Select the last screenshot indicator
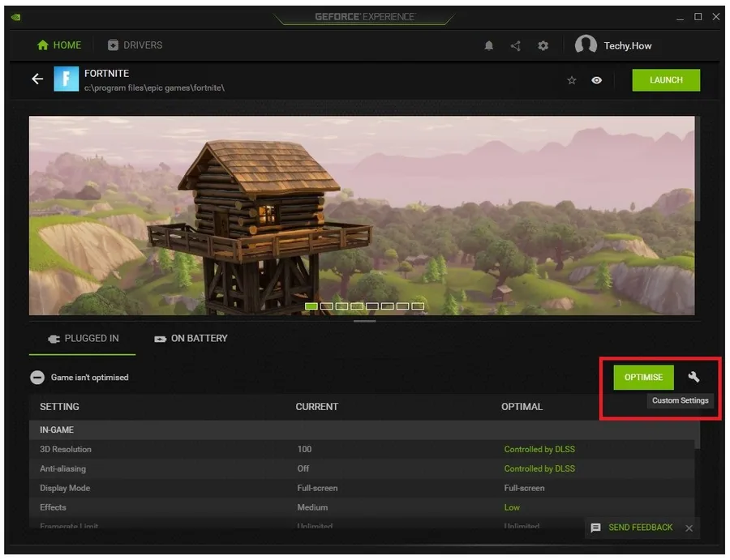Viewport: 730px width, 560px height. pyautogui.click(x=418, y=306)
